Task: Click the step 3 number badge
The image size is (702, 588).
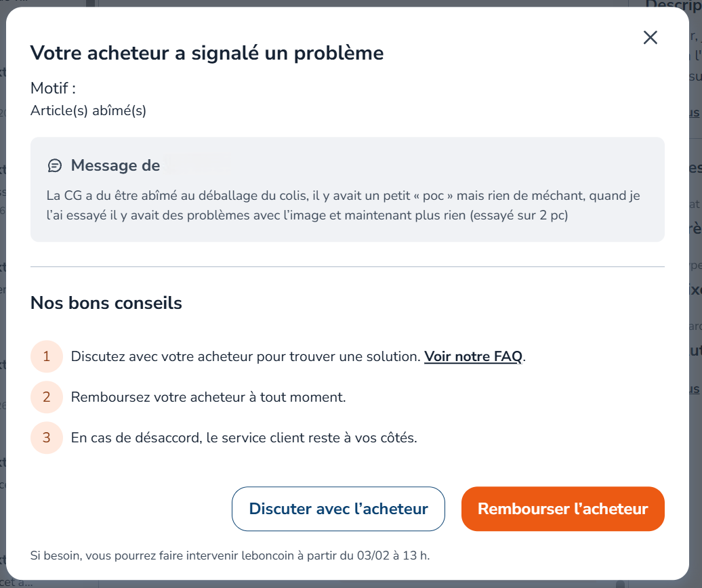Action: (x=47, y=438)
